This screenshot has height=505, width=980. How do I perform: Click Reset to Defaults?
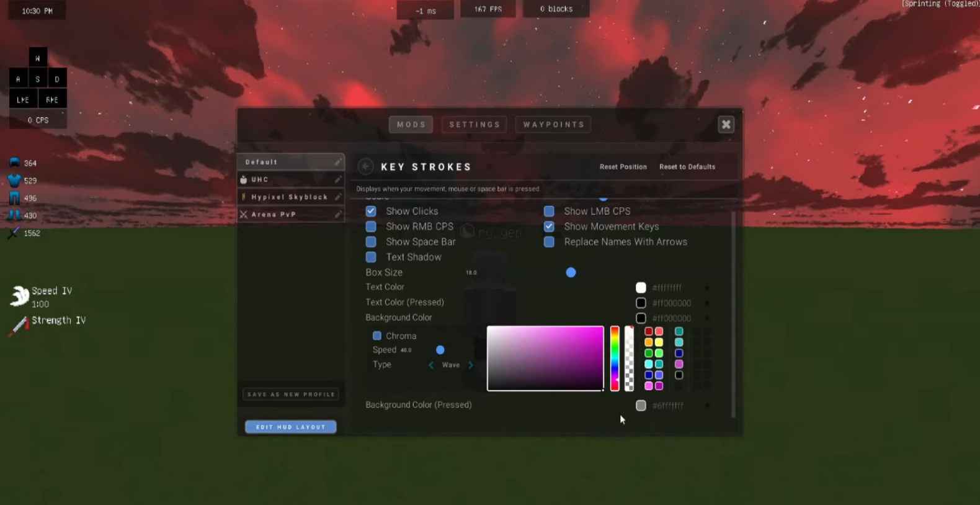687,167
